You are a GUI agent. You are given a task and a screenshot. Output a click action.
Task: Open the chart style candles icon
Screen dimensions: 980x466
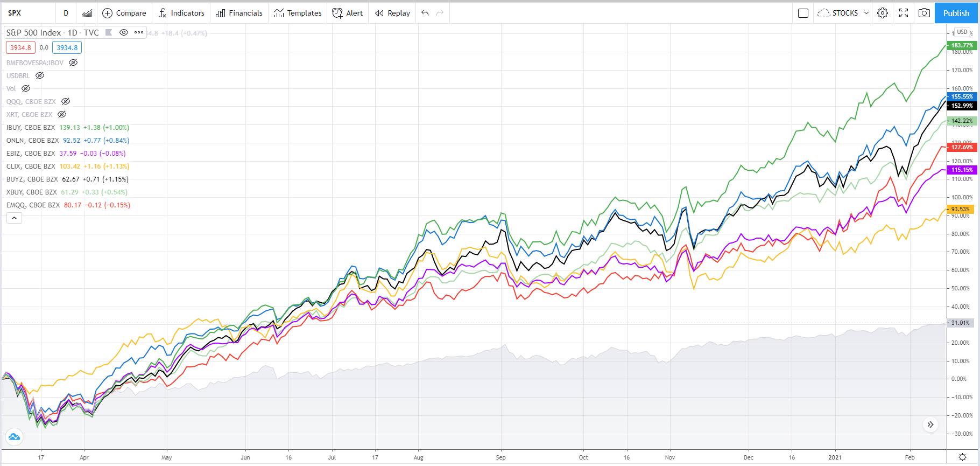click(87, 13)
